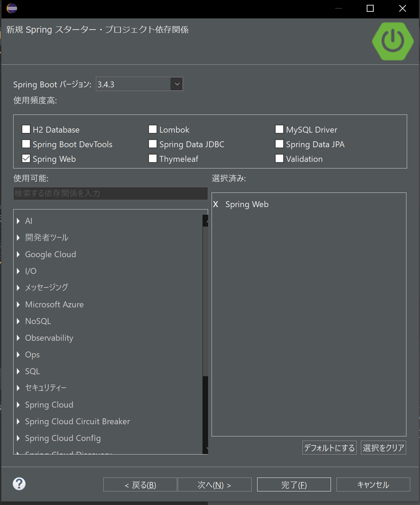Click the Eclipse icon in the title bar
This screenshot has width=420, height=505.
(x=11, y=8)
